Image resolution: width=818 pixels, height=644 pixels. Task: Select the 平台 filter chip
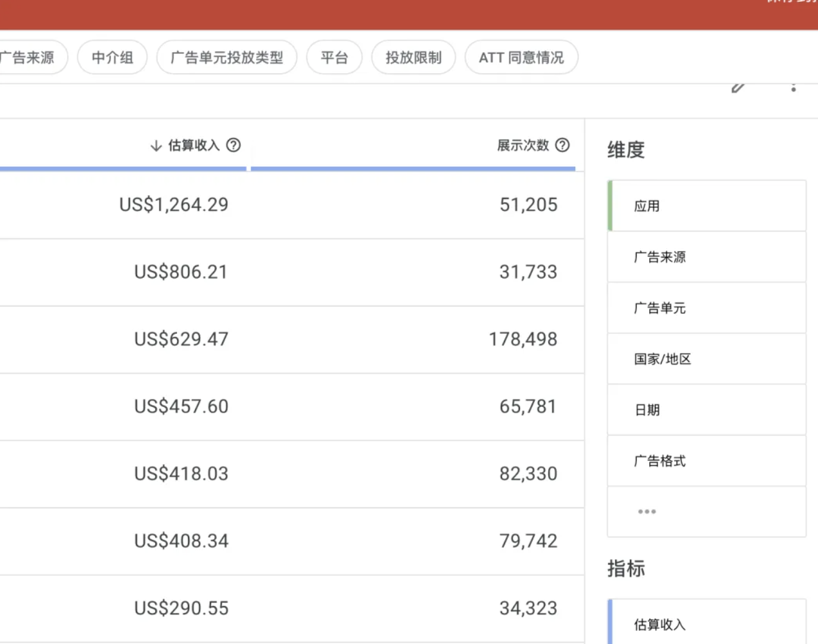click(x=334, y=58)
